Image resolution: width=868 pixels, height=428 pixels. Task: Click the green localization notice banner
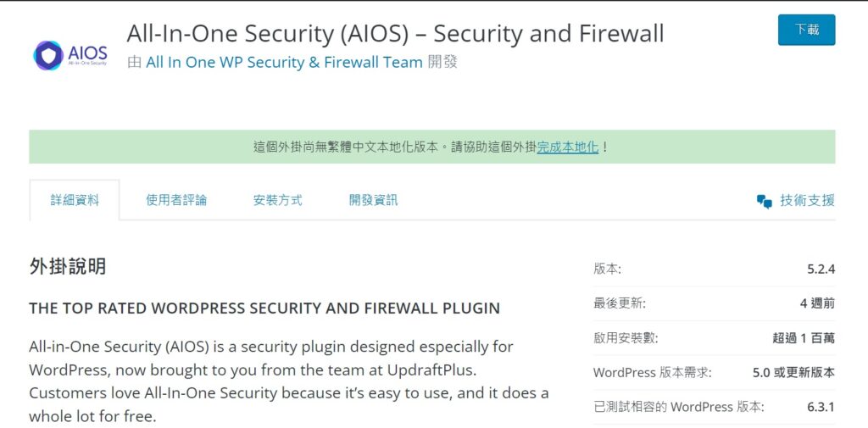point(431,147)
